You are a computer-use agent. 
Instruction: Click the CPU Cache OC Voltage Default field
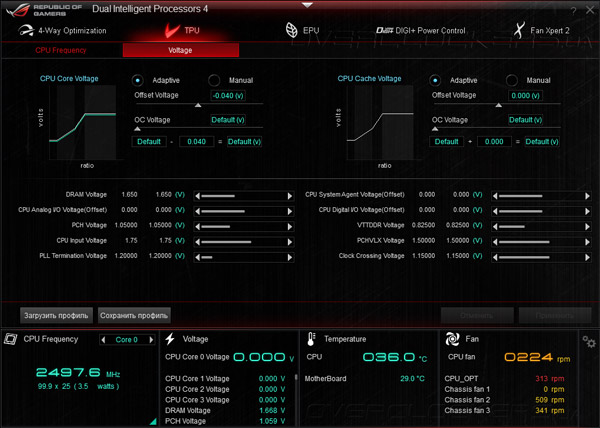point(525,120)
